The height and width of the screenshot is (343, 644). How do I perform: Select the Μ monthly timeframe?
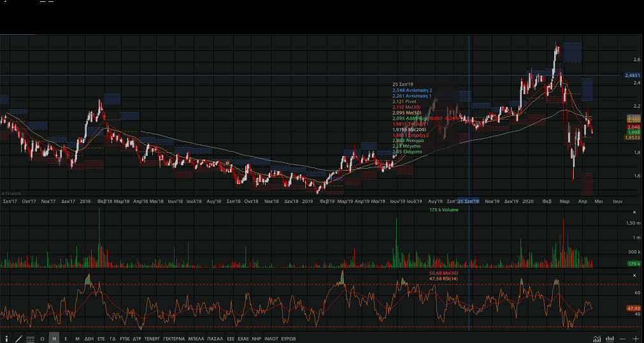coord(77,339)
